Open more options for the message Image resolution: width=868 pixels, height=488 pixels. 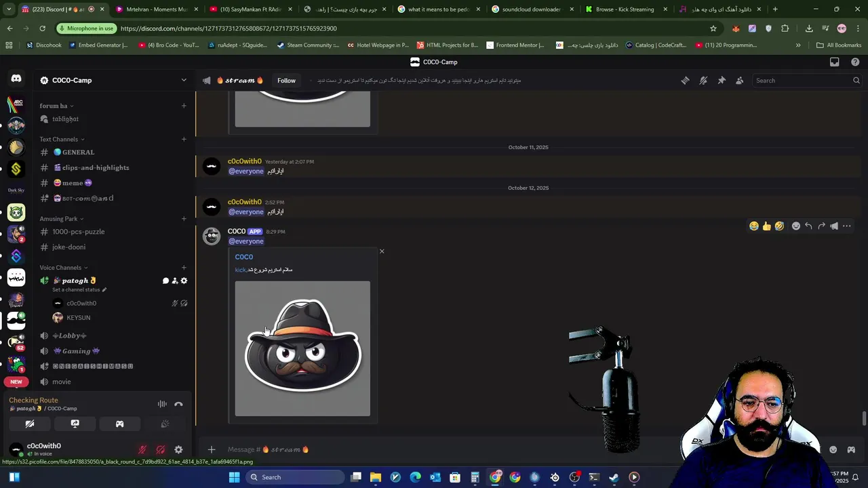[847, 226]
